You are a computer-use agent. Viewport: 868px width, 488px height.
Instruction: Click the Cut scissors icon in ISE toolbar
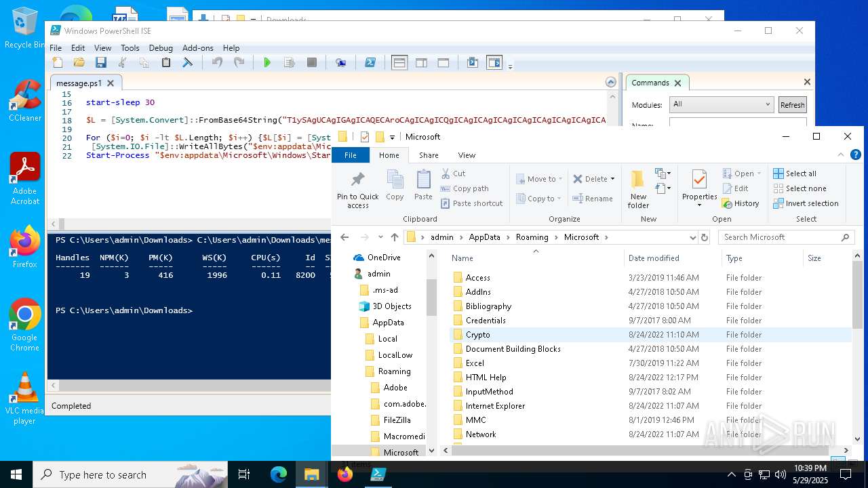click(123, 62)
